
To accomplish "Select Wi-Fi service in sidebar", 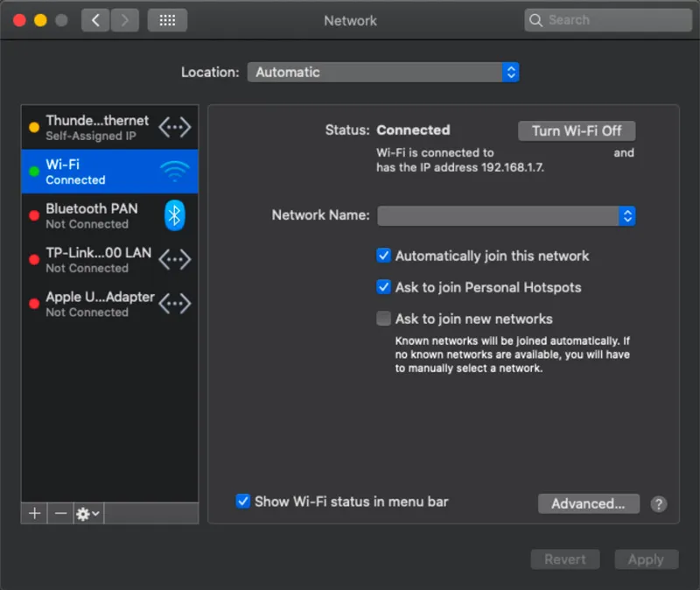I will click(110, 172).
